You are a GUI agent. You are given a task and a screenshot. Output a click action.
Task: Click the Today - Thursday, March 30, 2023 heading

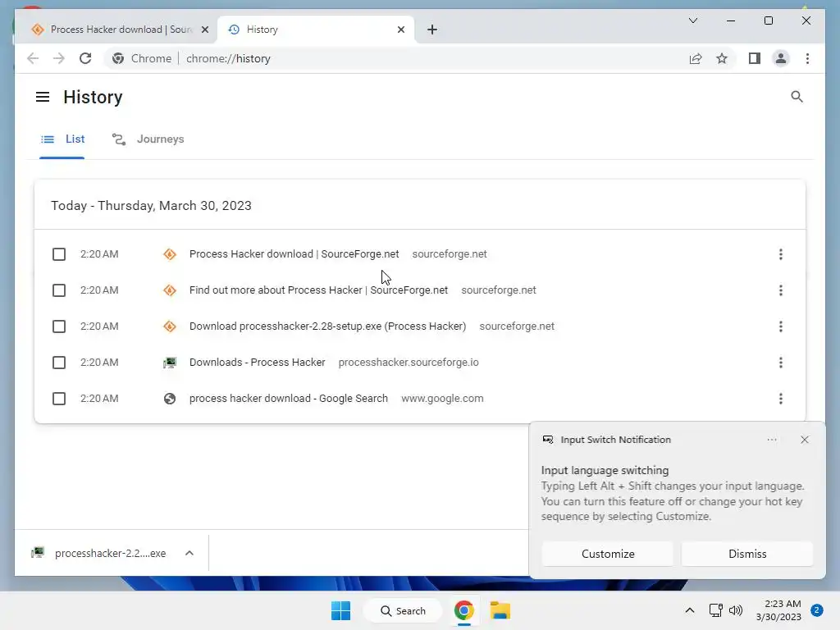click(151, 206)
